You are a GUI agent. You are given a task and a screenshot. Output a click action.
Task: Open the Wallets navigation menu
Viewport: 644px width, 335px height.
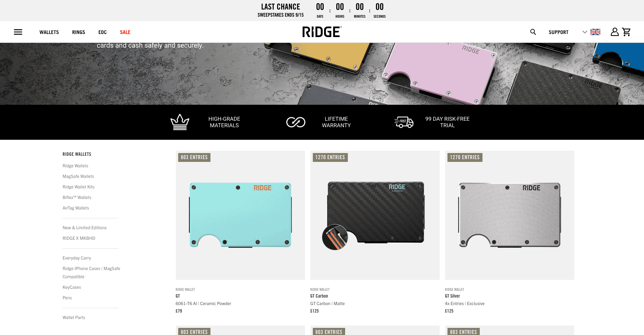(49, 32)
